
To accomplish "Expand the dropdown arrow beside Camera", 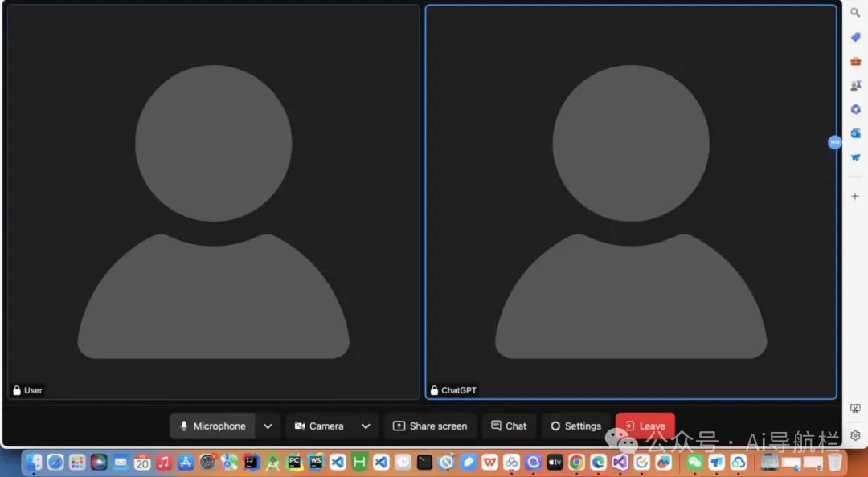I will pos(366,426).
